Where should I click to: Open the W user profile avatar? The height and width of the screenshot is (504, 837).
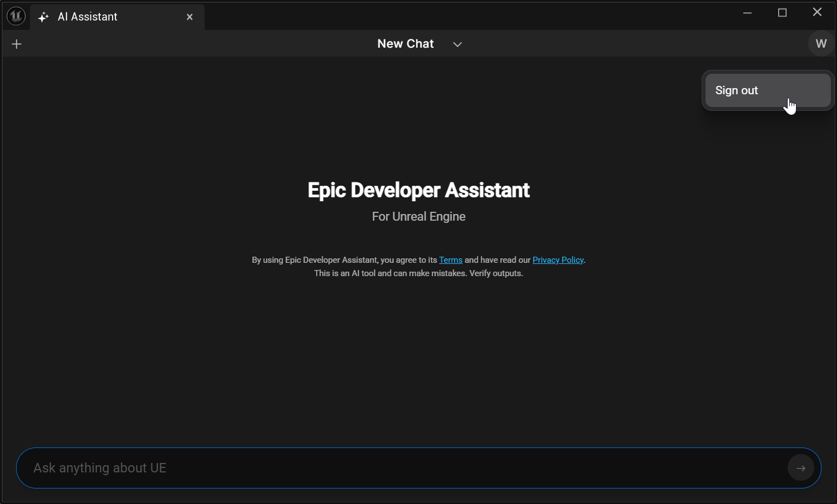(821, 44)
